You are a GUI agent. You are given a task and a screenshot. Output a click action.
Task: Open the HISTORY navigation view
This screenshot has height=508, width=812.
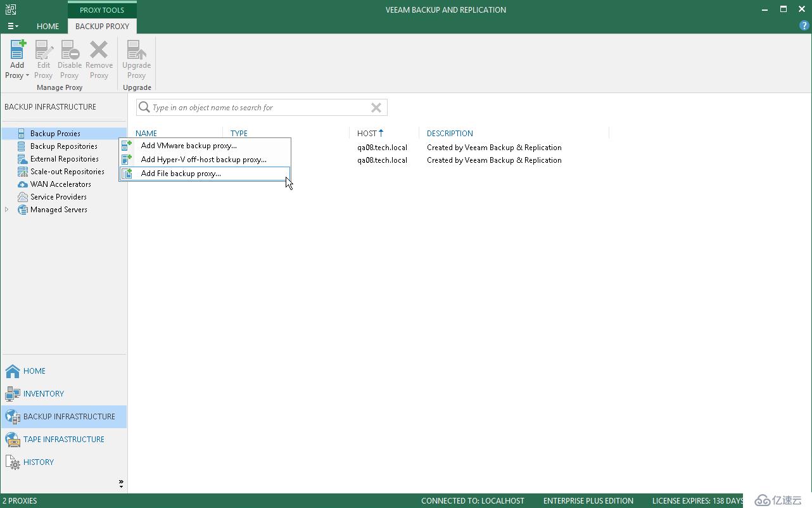pos(64,462)
